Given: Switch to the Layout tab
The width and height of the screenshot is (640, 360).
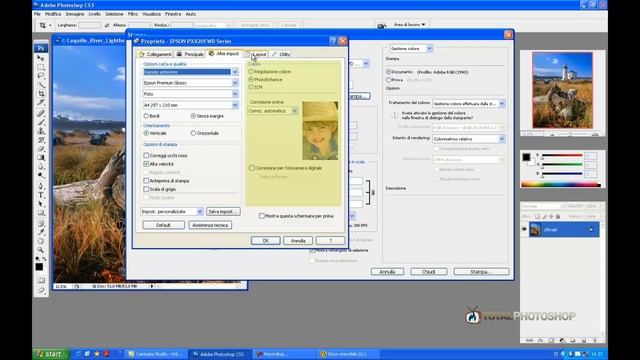Looking at the screenshot, I should coord(256,54).
